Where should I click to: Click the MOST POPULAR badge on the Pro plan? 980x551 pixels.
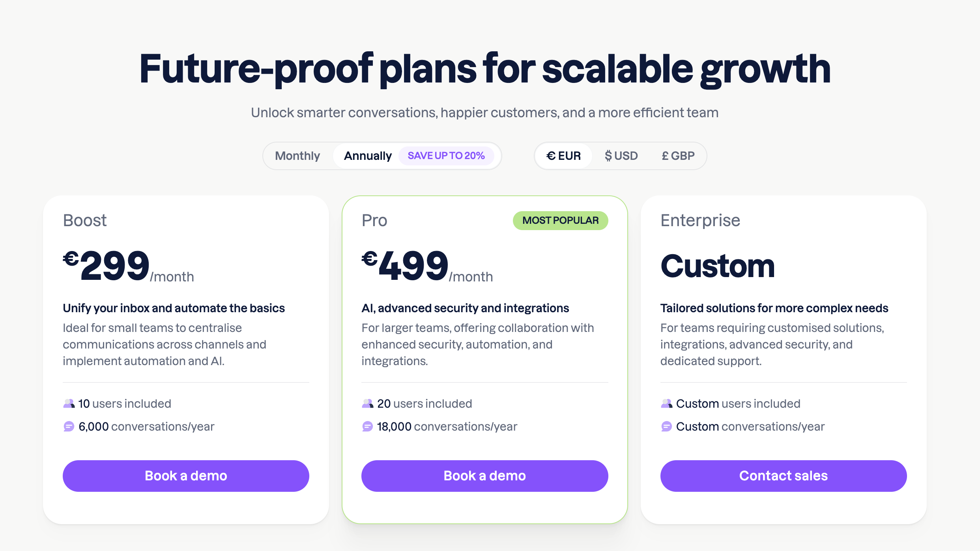(560, 220)
